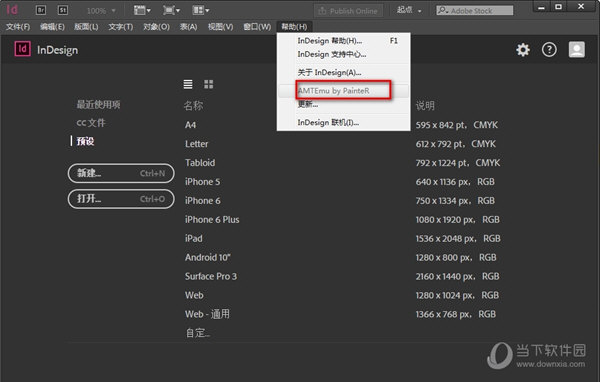This screenshot has width=600, height=382.
Task: Maximize the InDesign window
Action: (559, 7)
